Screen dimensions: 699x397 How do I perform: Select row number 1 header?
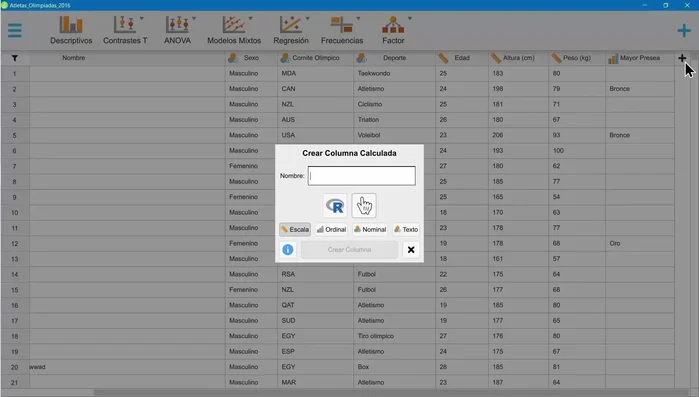point(15,74)
